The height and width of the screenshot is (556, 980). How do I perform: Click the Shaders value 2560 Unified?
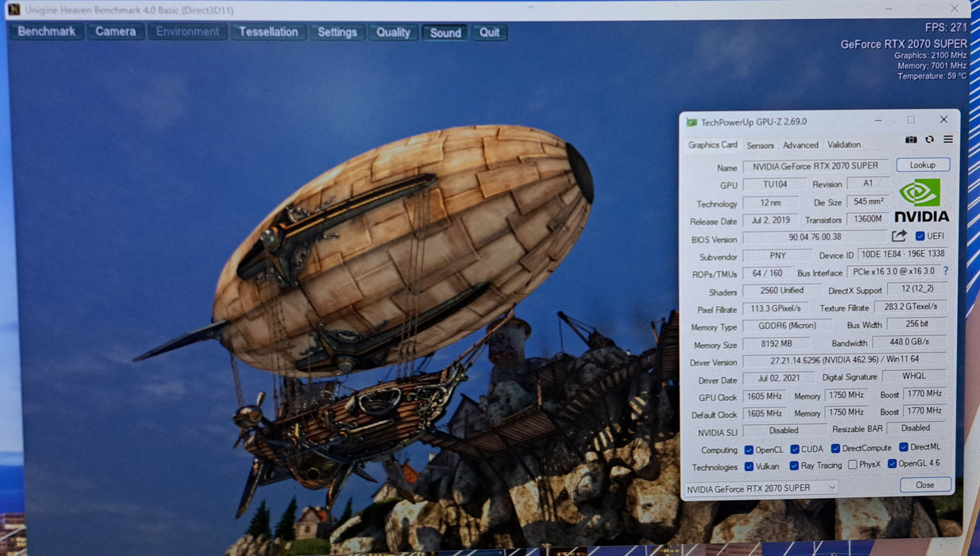[782, 291]
